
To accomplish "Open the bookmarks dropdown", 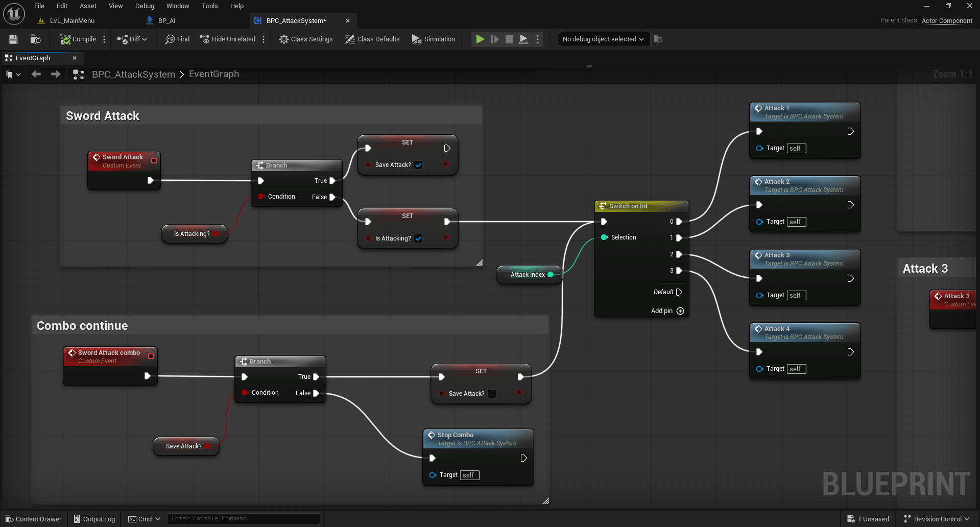I will [x=13, y=75].
